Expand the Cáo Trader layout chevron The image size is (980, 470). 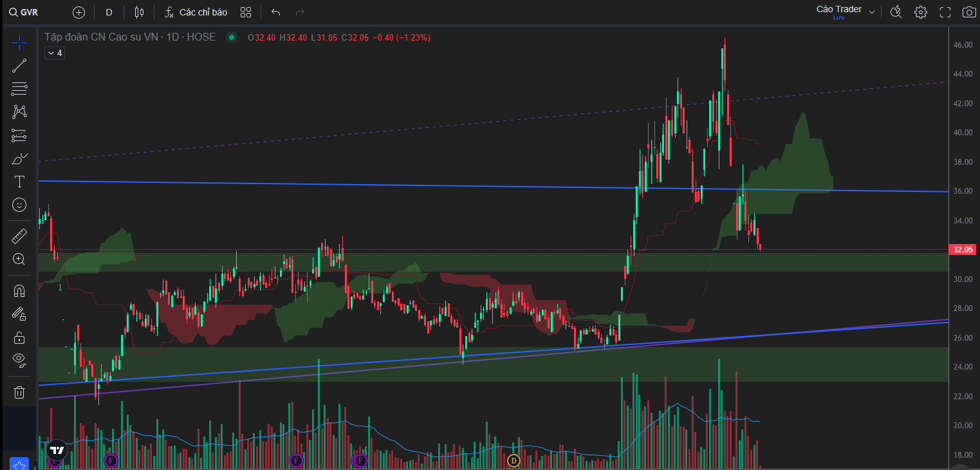[x=872, y=12]
